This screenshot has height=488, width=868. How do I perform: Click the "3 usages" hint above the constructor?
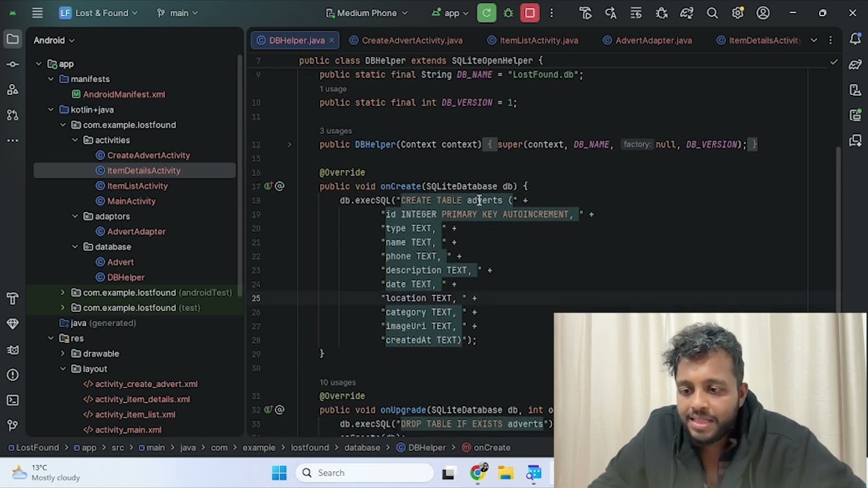click(x=336, y=131)
